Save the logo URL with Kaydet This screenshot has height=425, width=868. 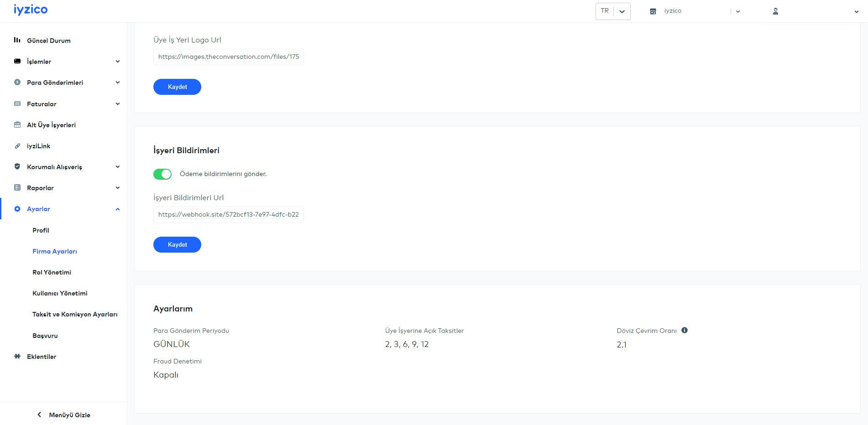click(x=177, y=87)
